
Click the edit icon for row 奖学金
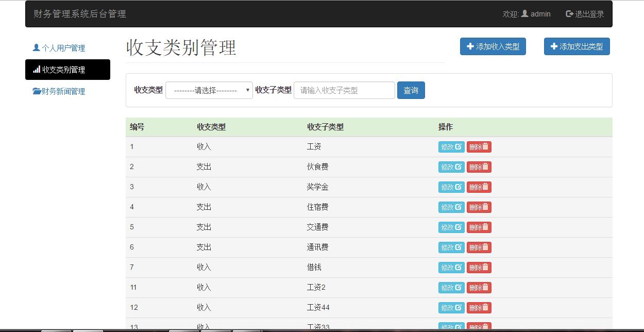click(459, 187)
